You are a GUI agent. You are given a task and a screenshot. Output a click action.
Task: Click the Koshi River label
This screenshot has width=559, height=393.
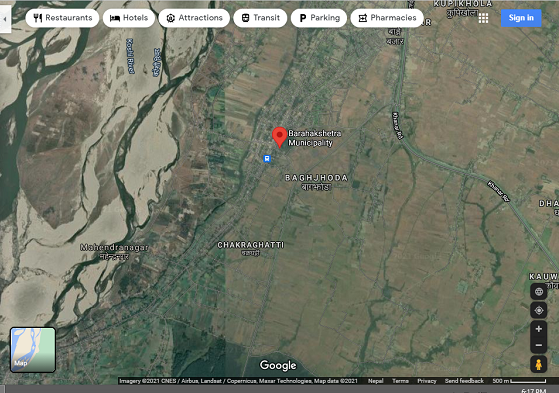[130, 56]
